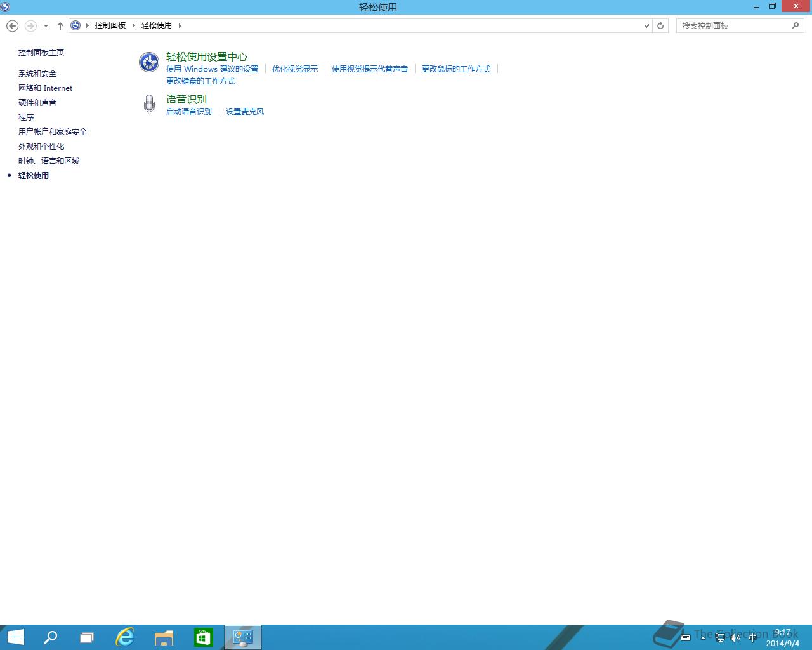812x650 pixels.
Task: Open File Explorer from the taskbar
Action: coord(164,637)
